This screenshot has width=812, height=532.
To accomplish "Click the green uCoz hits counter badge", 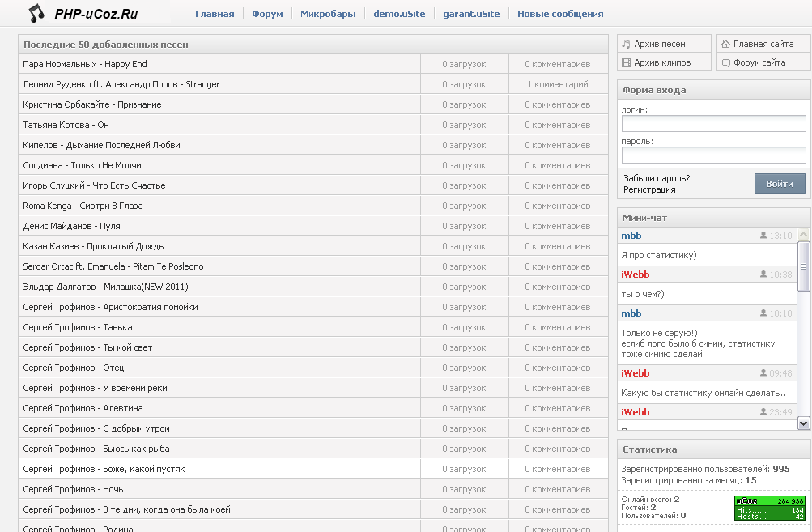I will click(769, 508).
